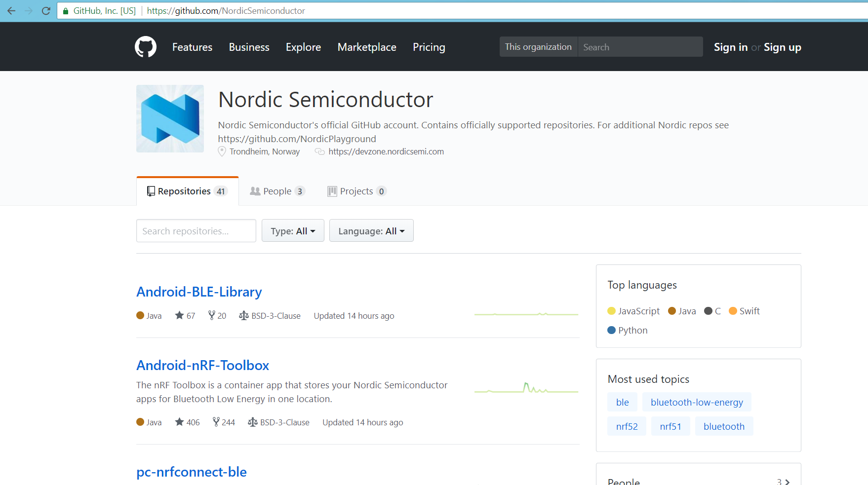Select the ble topic tag

(x=622, y=402)
